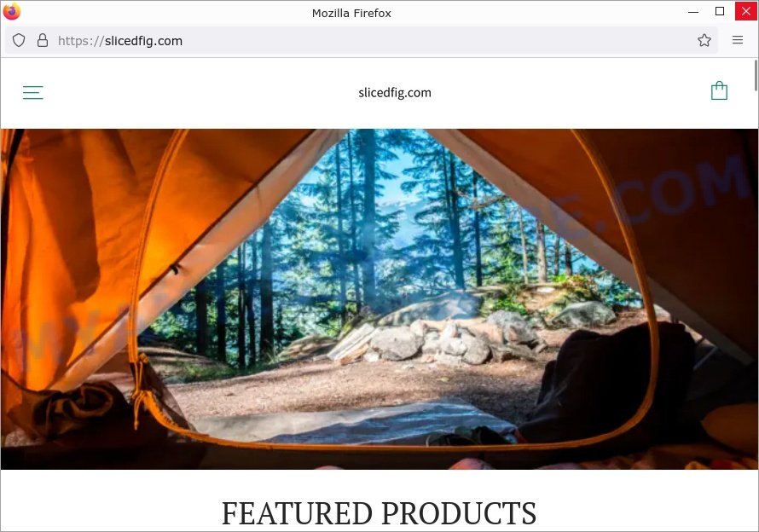
Task: Open the shopping bag cart
Action: 719,90
